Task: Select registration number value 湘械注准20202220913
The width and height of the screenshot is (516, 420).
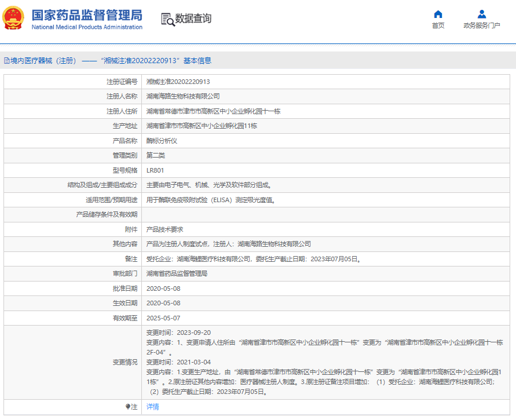Action: pos(178,82)
